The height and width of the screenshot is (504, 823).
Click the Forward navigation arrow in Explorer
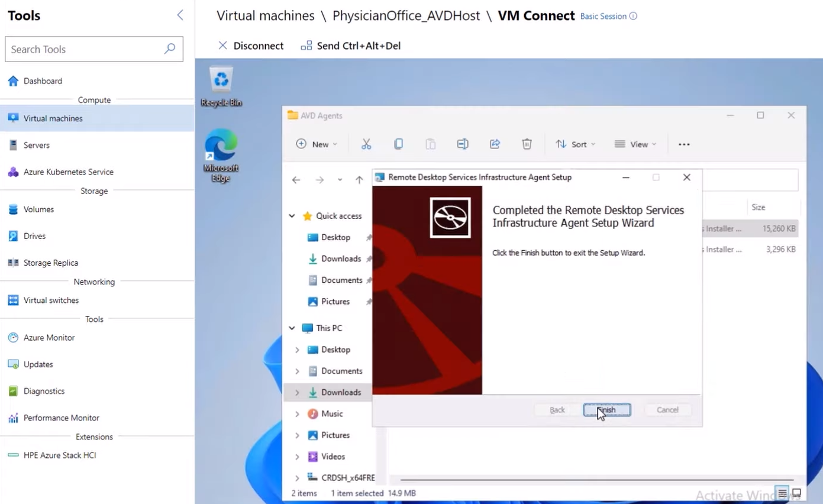click(x=319, y=180)
